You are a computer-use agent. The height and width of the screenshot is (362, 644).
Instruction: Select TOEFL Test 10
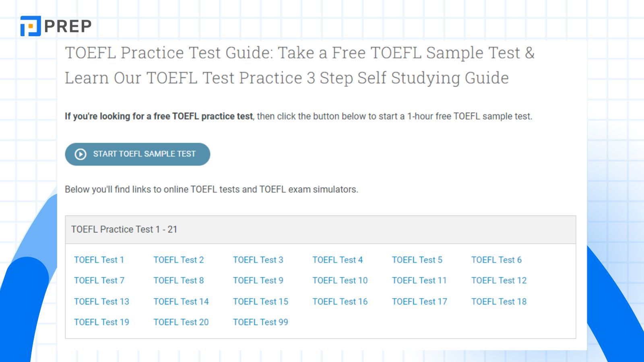click(340, 280)
